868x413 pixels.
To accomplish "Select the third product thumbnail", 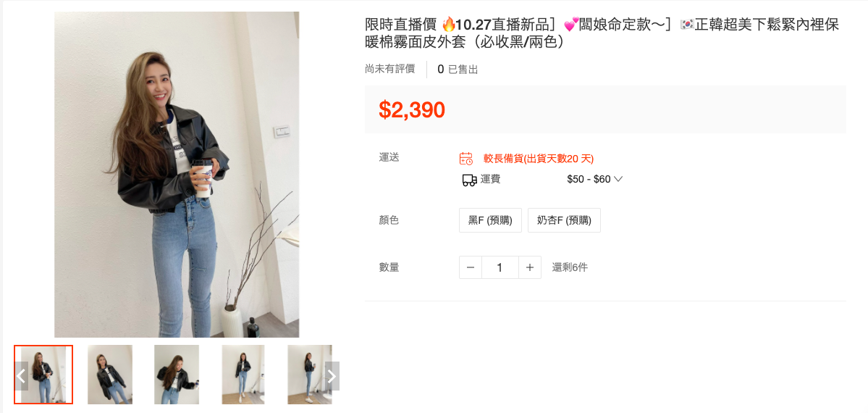I will [177, 375].
